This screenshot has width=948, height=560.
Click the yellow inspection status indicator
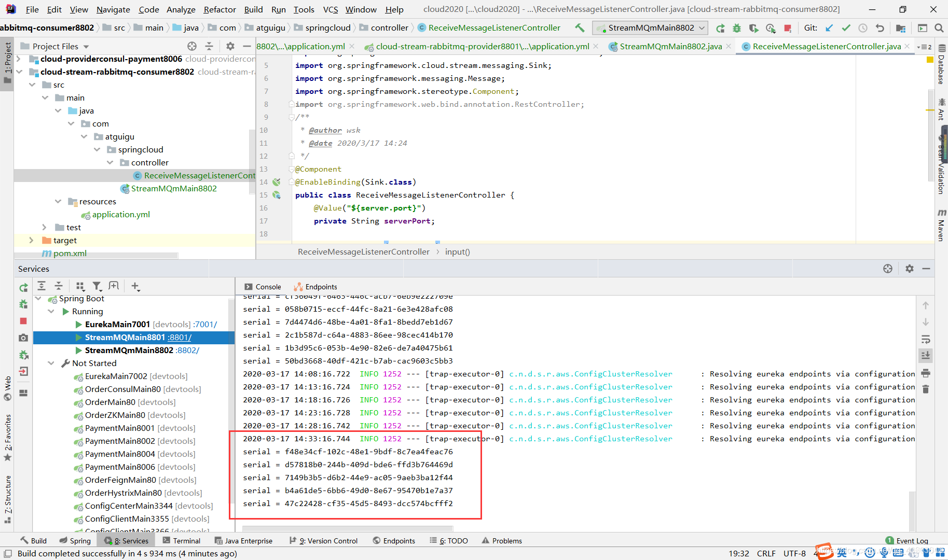point(930,60)
